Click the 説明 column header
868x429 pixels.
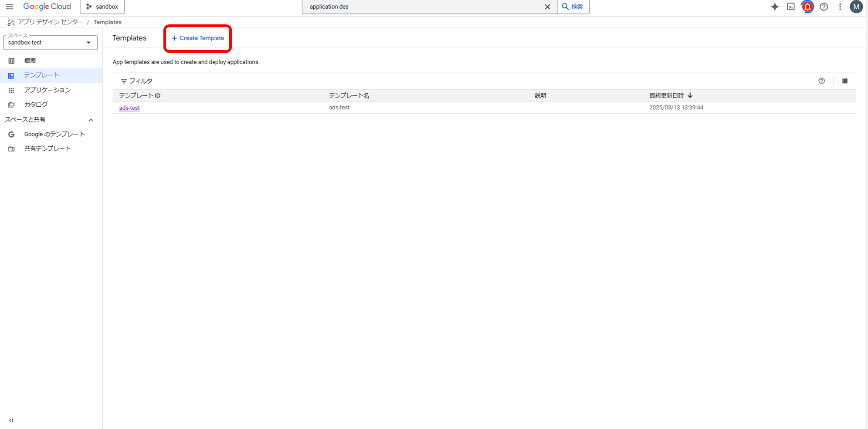(x=541, y=96)
